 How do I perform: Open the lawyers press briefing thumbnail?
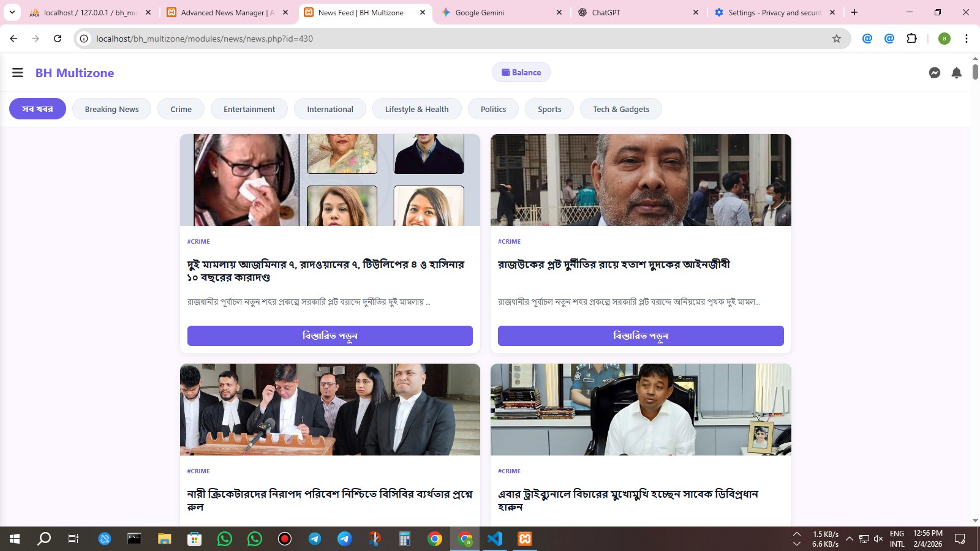[x=330, y=410]
